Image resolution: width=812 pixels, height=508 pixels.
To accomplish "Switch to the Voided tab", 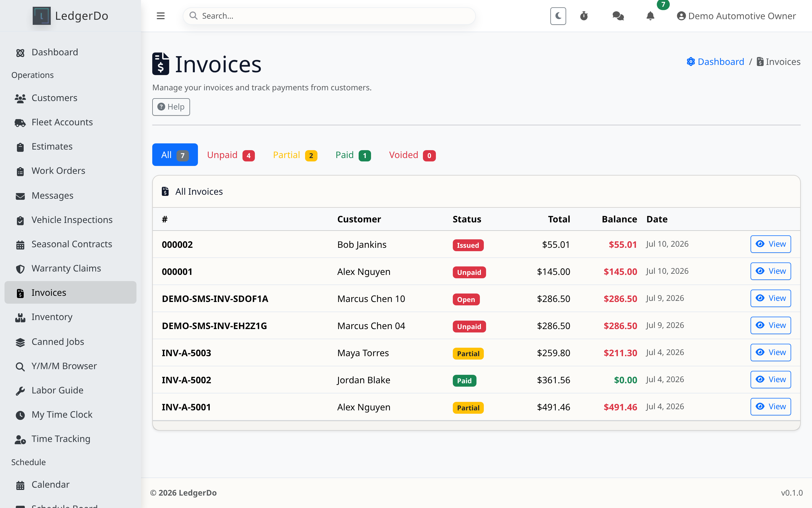I will (x=412, y=155).
